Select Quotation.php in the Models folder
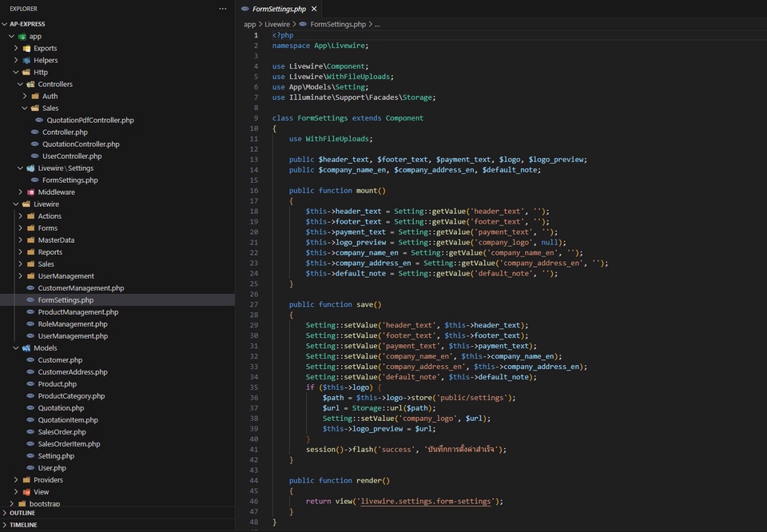Viewport: 767px width, 532px height. click(62, 407)
